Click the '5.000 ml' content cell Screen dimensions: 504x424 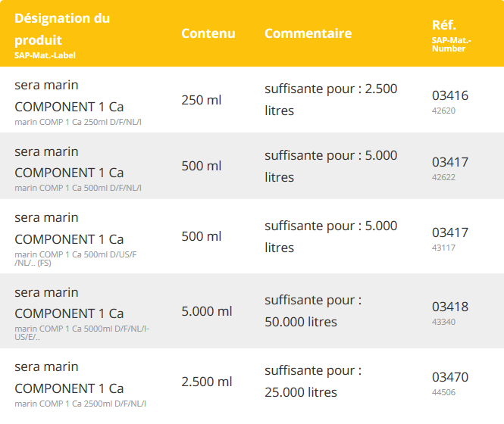pos(207,311)
